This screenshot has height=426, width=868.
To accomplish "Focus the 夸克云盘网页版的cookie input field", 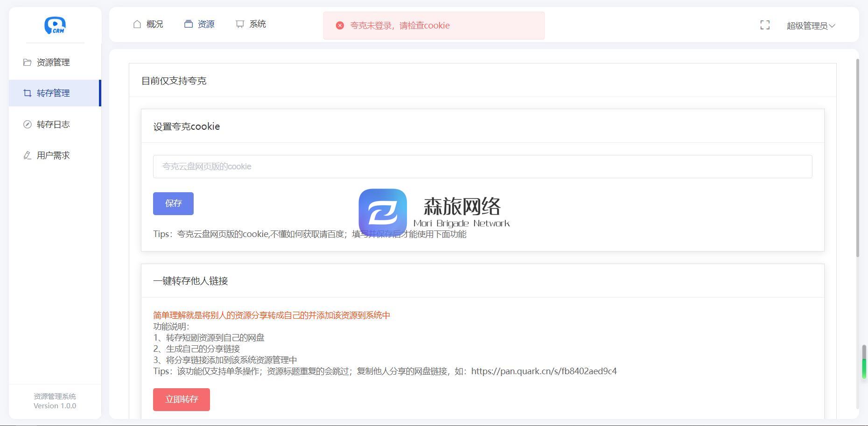I will click(x=483, y=167).
